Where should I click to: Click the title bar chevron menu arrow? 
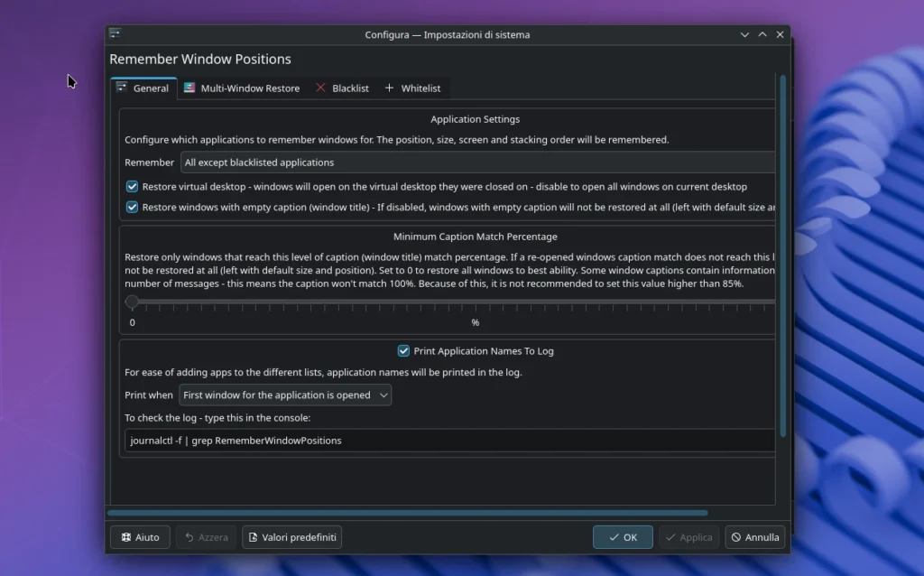pos(744,33)
